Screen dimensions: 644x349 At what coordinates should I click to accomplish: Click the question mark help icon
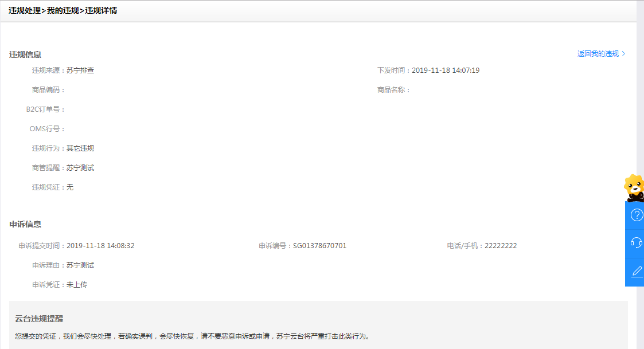pyautogui.click(x=636, y=215)
